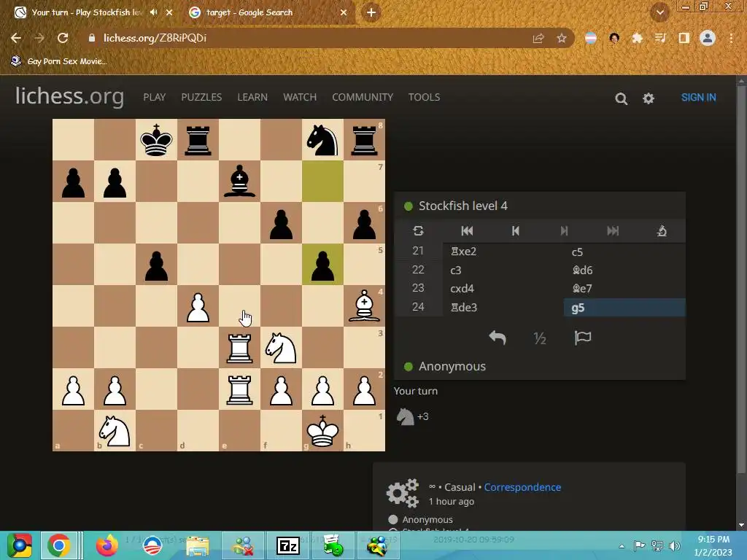747x560 pixels.
Task: Click the flip board icon
Action: (x=418, y=231)
